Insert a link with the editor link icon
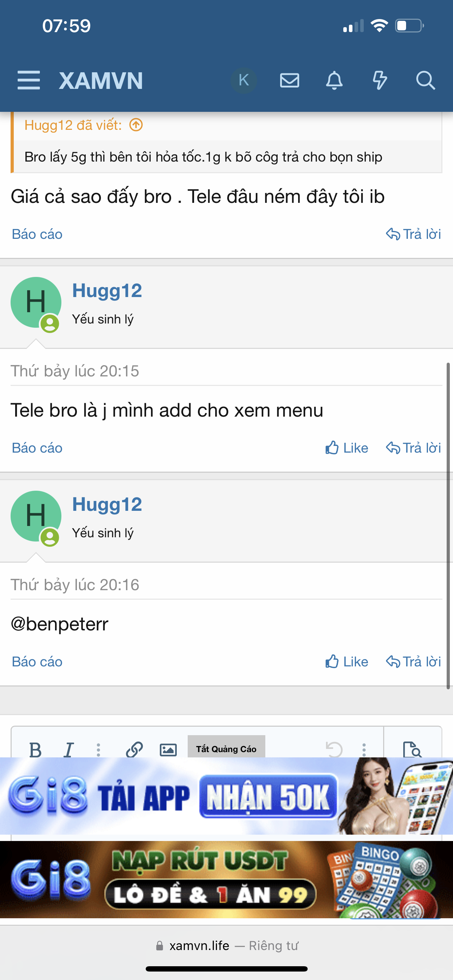This screenshot has width=453, height=980. (134, 749)
